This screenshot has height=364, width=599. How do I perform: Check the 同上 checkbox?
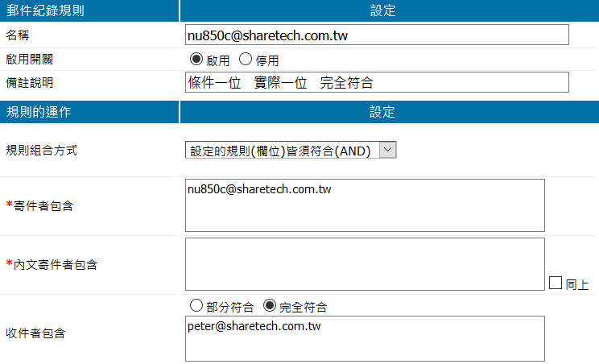[x=556, y=283]
